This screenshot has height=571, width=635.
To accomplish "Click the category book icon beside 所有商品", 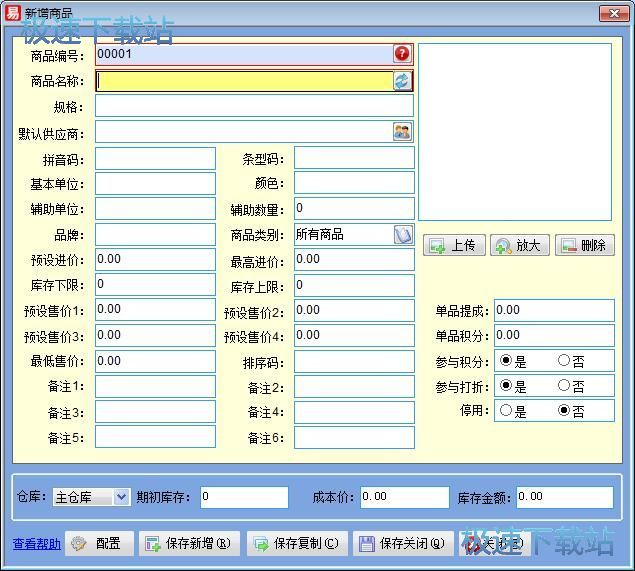I will tap(402, 234).
